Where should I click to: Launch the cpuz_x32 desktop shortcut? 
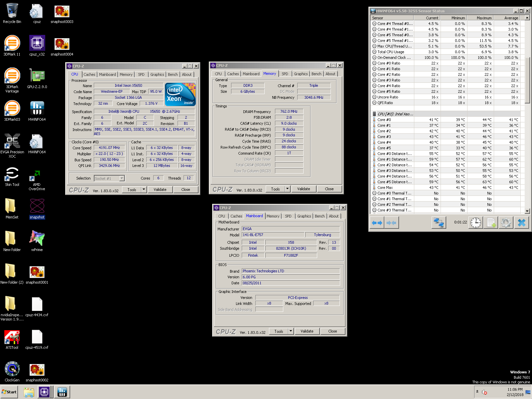point(37,46)
